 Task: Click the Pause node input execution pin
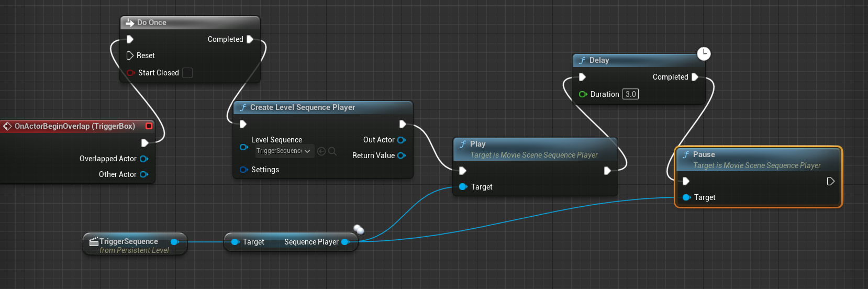click(x=686, y=181)
